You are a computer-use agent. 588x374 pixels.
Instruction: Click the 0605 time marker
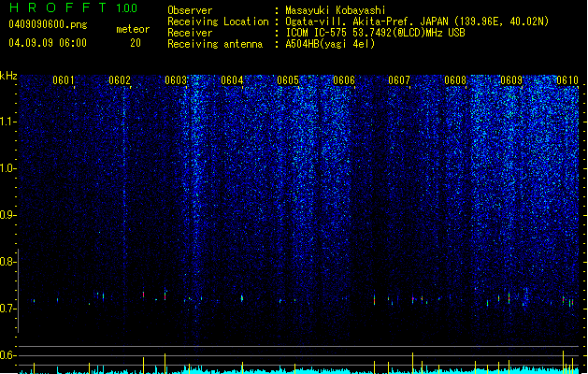(x=288, y=80)
